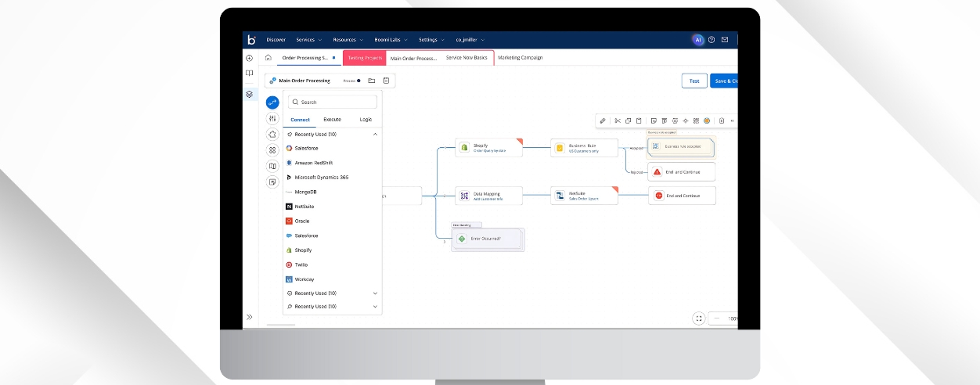Screen dimensions: 980x385
Task: Open the Discover menu item
Action: coord(276,40)
